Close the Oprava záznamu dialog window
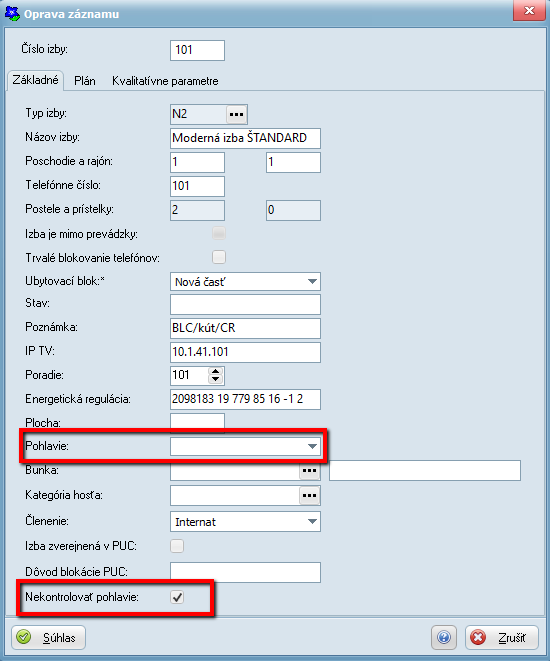The height and width of the screenshot is (661, 550). pyautogui.click(x=529, y=11)
